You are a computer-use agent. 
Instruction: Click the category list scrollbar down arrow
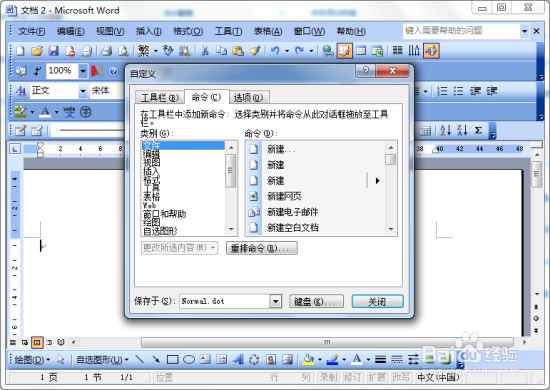231,229
